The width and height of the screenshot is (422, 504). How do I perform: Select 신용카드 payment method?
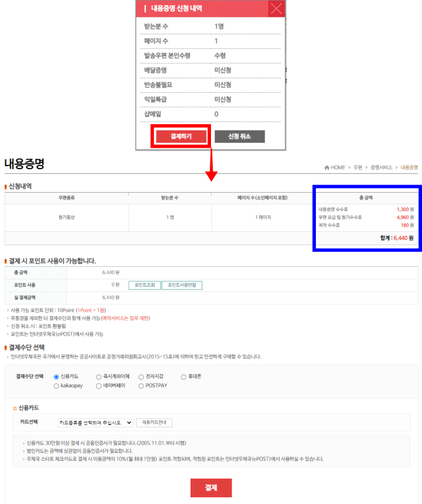pos(56,377)
